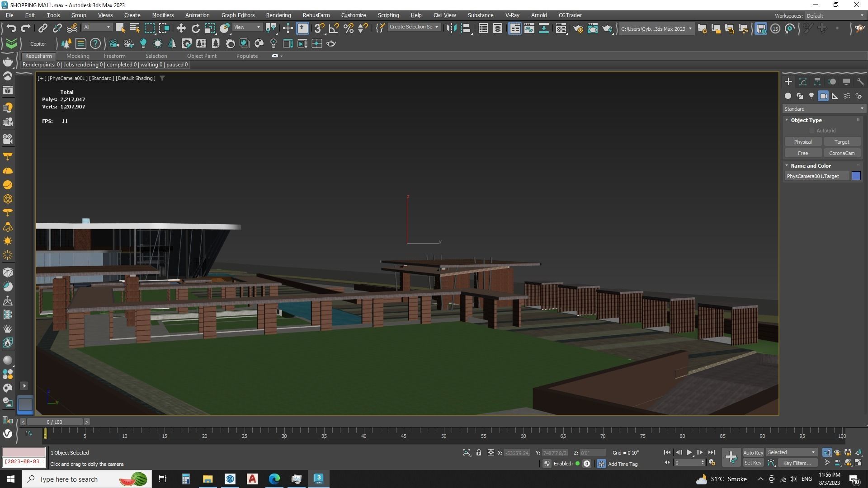The width and height of the screenshot is (868, 488).
Task: Open the Standard camera type dropdown
Action: [823, 109]
